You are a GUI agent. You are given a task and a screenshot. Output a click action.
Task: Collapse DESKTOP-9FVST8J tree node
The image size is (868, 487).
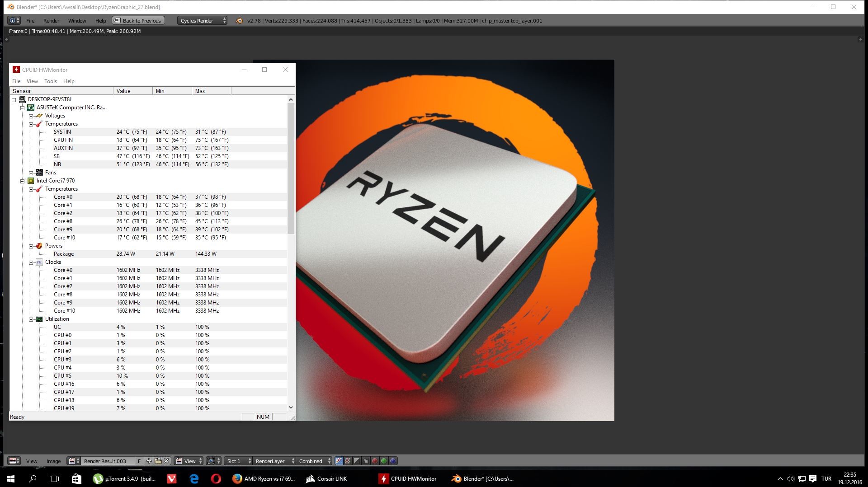[x=14, y=100]
